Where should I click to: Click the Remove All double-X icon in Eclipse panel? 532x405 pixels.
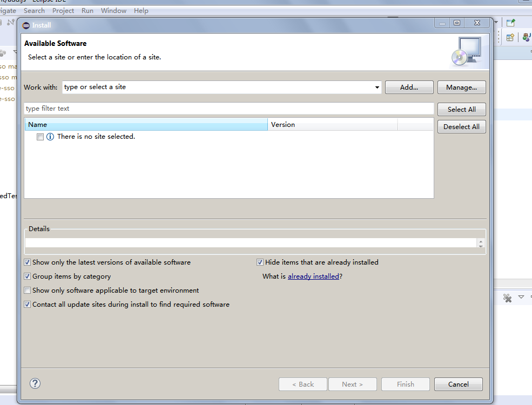pos(507,298)
